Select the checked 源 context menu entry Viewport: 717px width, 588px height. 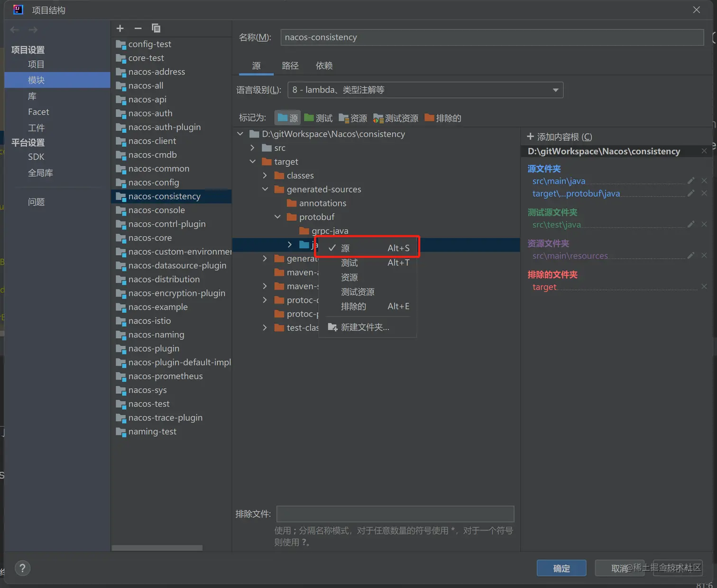(x=368, y=248)
